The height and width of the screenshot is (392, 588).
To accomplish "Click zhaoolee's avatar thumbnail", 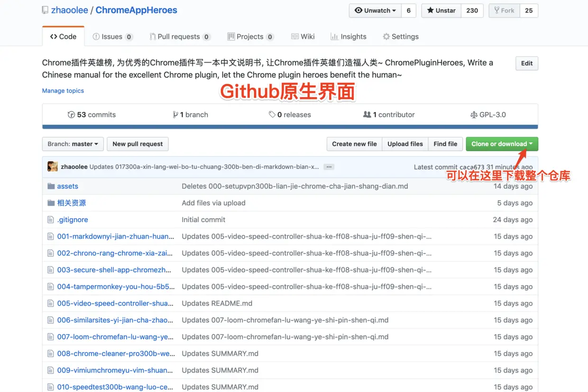I will pyautogui.click(x=53, y=167).
